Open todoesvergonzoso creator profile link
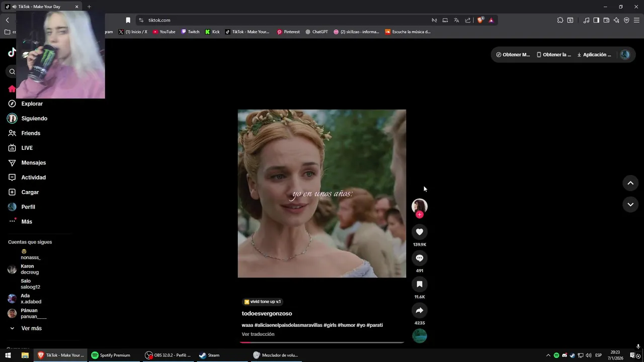The width and height of the screenshot is (644, 362). click(x=267, y=314)
